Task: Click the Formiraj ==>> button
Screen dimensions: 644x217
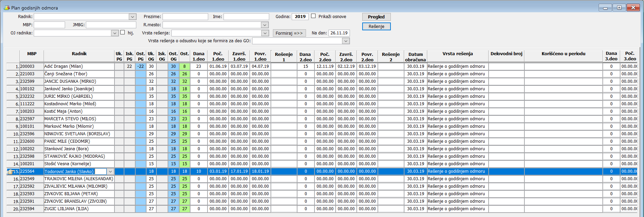Action: tap(289, 33)
